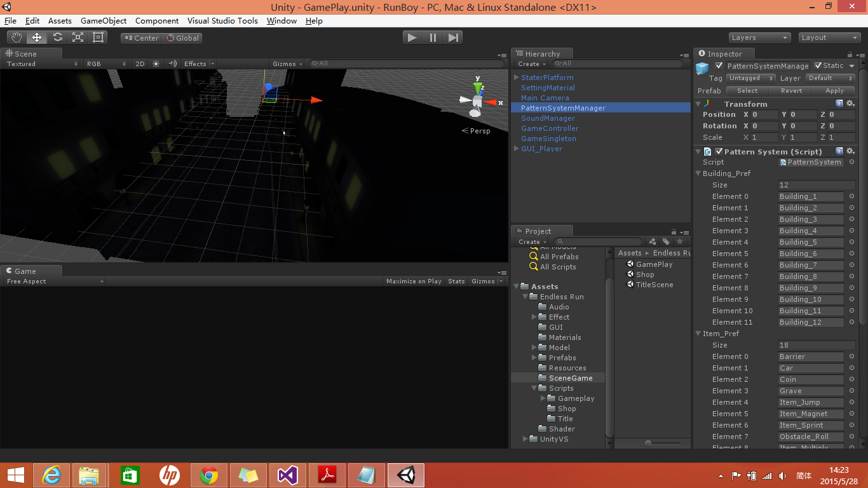Viewport: 868px width, 488px height.
Task: Open the Layers dropdown
Action: pyautogui.click(x=759, y=37)
